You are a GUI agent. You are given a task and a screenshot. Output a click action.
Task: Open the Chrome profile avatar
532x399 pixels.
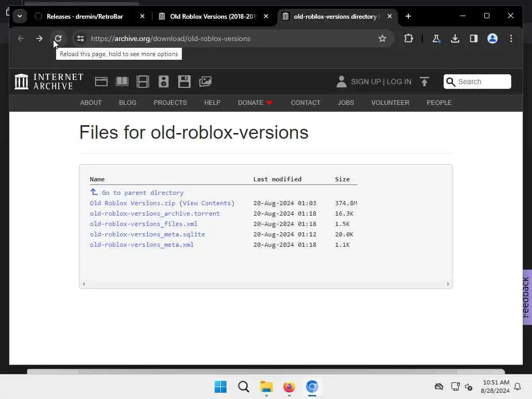[x=493, y=38]
